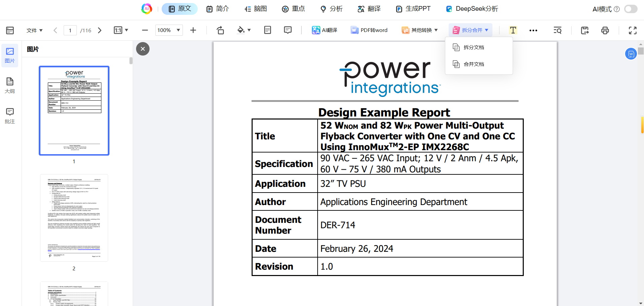Click the print icon
The width and height of the screenshot is (644, 306).
click(605, 30)
